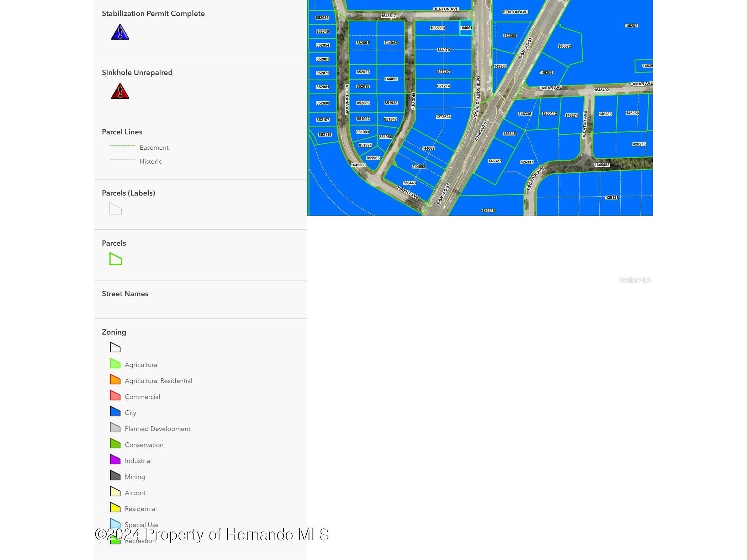Click the Veterans Ave street label

point(347,100)
